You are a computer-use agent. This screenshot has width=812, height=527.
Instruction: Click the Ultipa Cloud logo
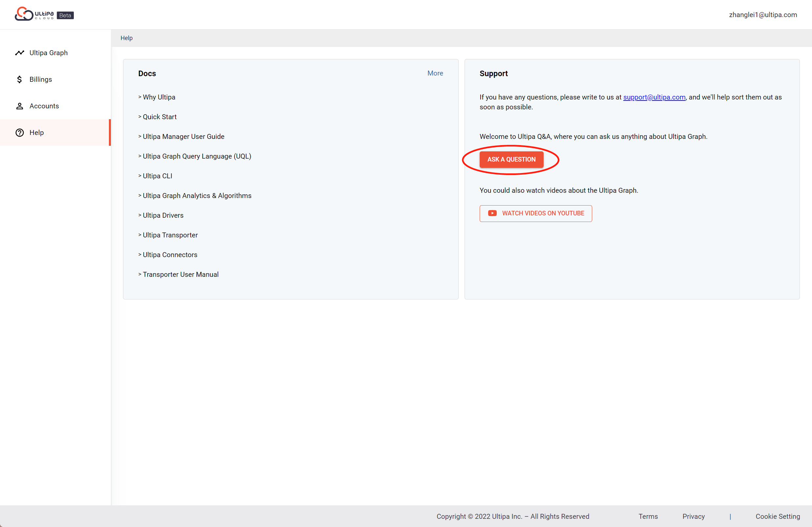[x=34, y=14]
